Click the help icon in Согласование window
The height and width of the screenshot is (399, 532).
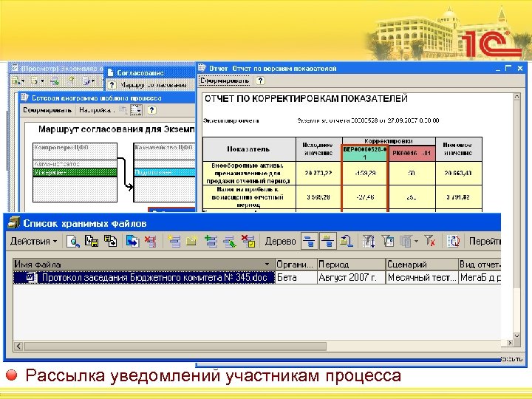[x=112, y=85]
